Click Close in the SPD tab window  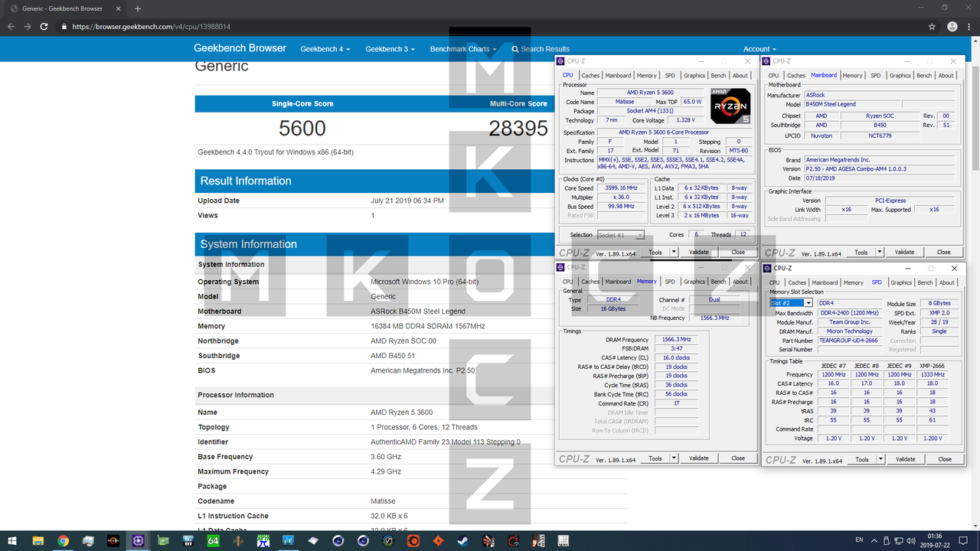coord(945,459)
